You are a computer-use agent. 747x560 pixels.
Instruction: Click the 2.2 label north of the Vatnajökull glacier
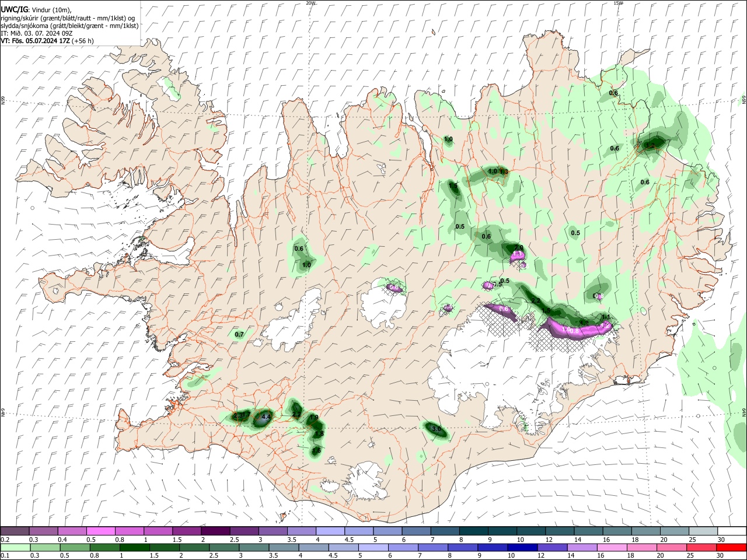[536, 300]
